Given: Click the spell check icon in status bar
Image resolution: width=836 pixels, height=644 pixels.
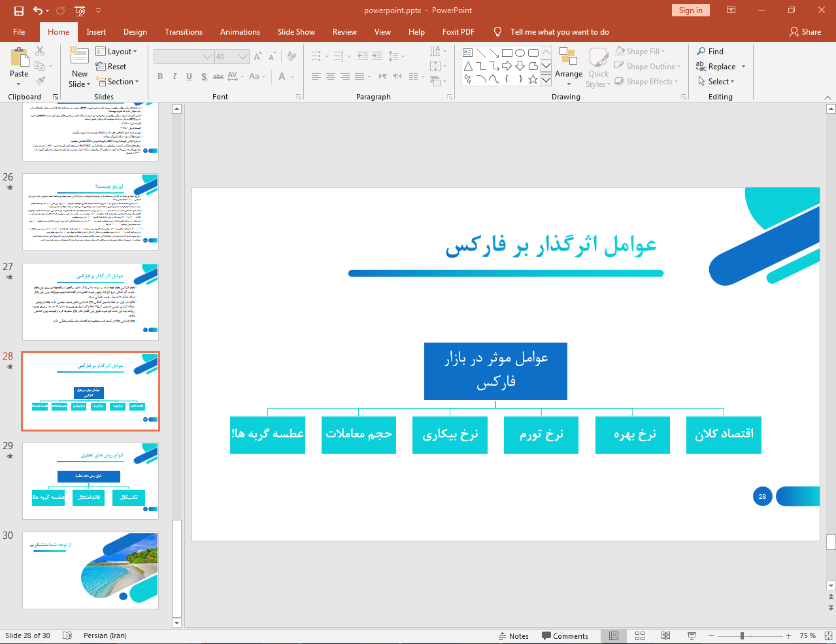Looking at the screenshot, I should [x=67, y=636].
